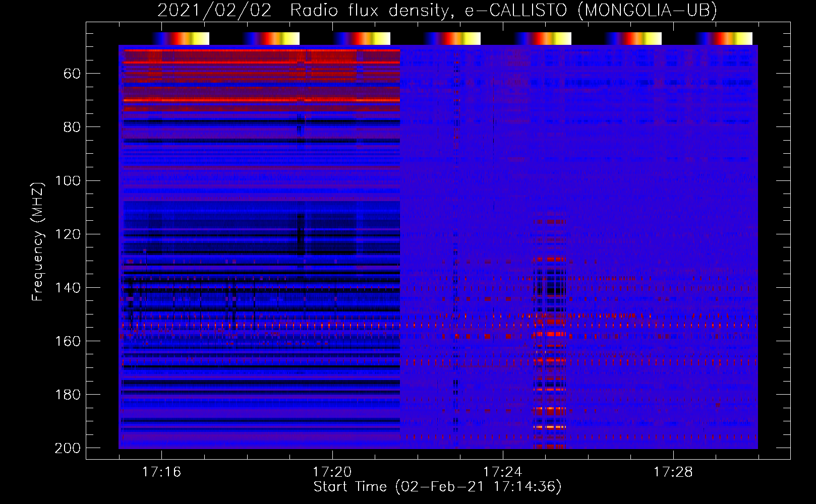Click the last color bar at top right

724,38
